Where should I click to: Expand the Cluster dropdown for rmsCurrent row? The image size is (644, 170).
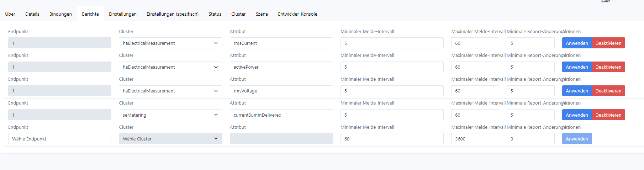click(170, 43)
